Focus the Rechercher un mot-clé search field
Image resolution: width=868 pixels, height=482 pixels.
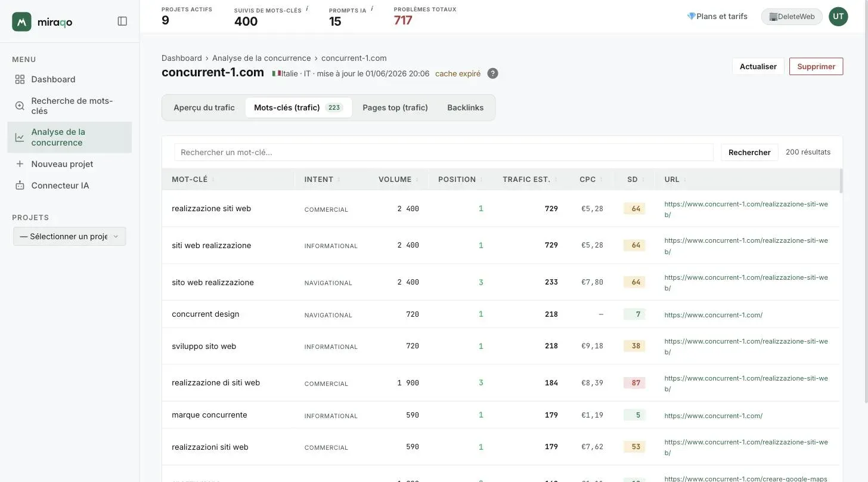pos(444,152)
